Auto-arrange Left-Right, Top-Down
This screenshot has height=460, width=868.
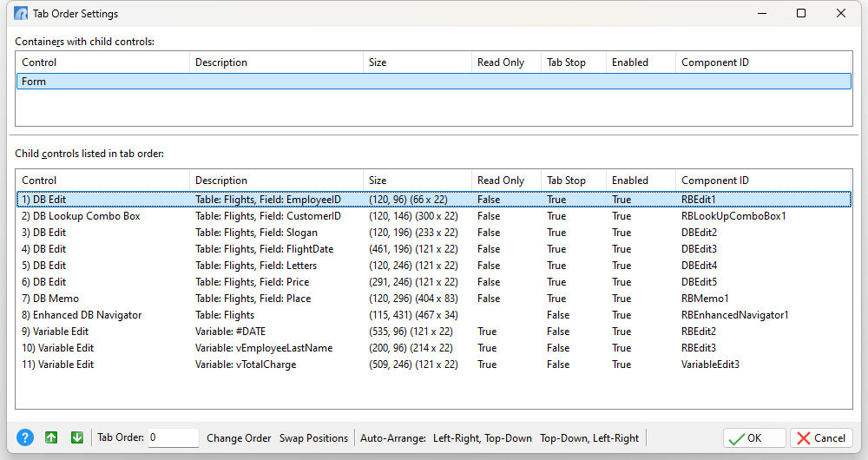point(482,437)
